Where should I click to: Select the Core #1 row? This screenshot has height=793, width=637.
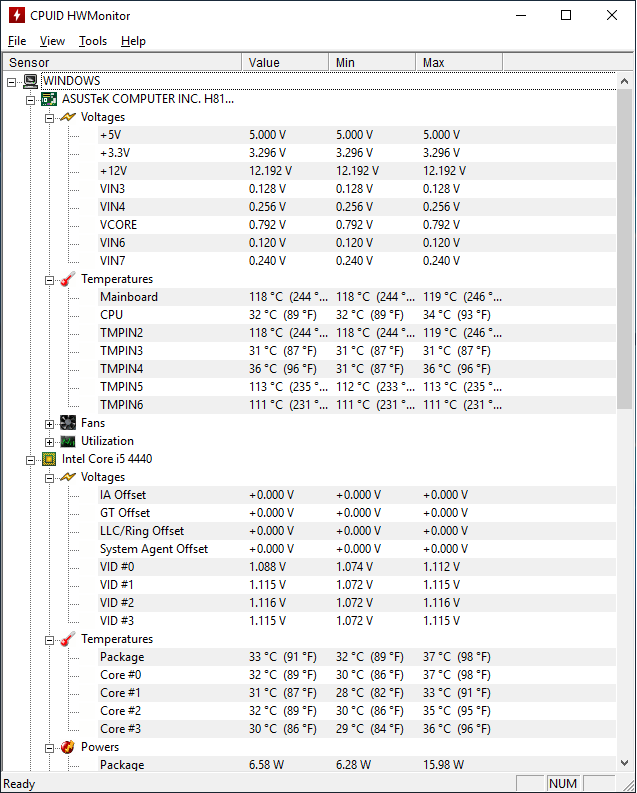[x=357, y=693]
